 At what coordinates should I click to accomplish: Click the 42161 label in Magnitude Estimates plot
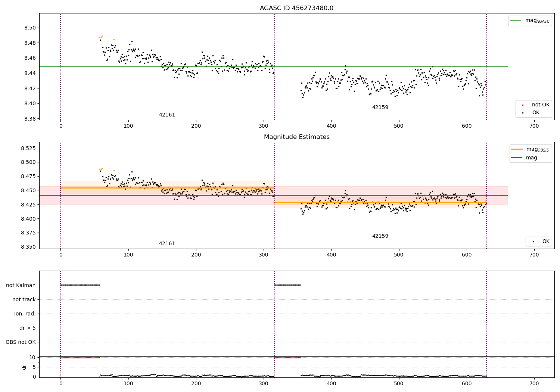coord(167,244)
